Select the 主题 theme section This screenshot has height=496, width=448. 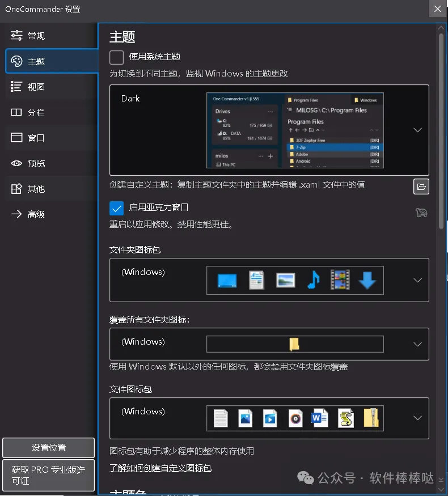click(51, 61)
